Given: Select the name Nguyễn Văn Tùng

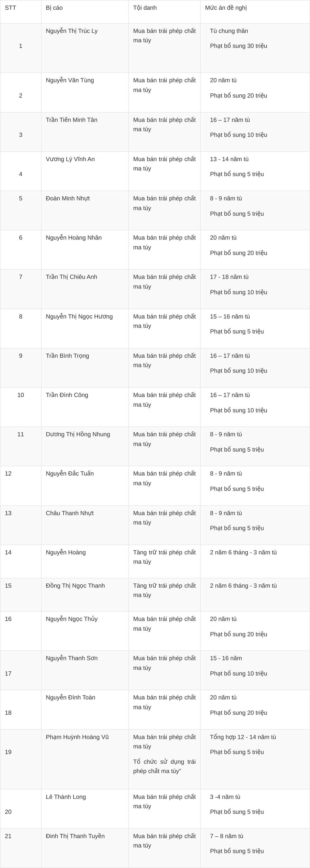Looking at the screenshot, I should coord(70,80).
